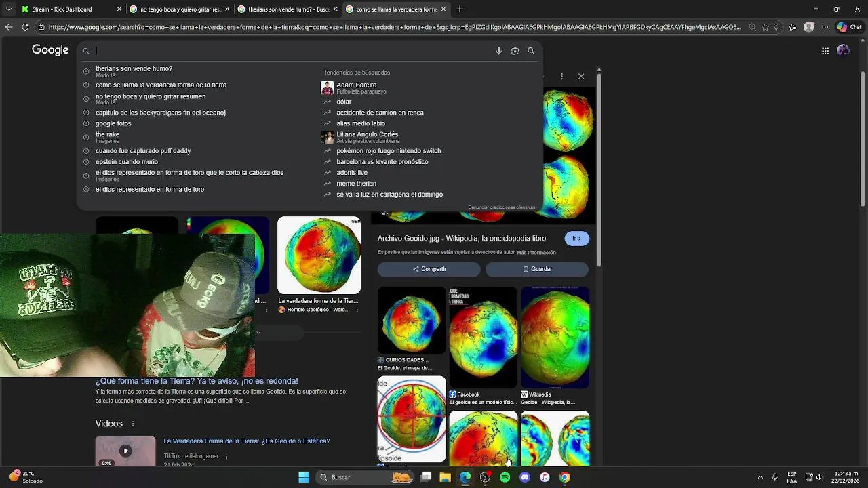This screenshot has width=868, height=488.
Task: Click the Google search input field
Action: (x=292, y=51)
